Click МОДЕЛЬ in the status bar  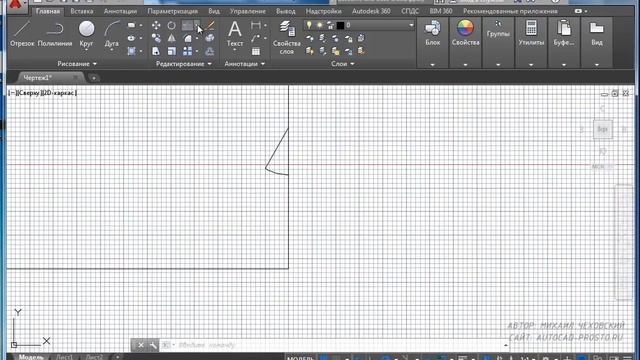pyautogui.click(x=300, y=358)
